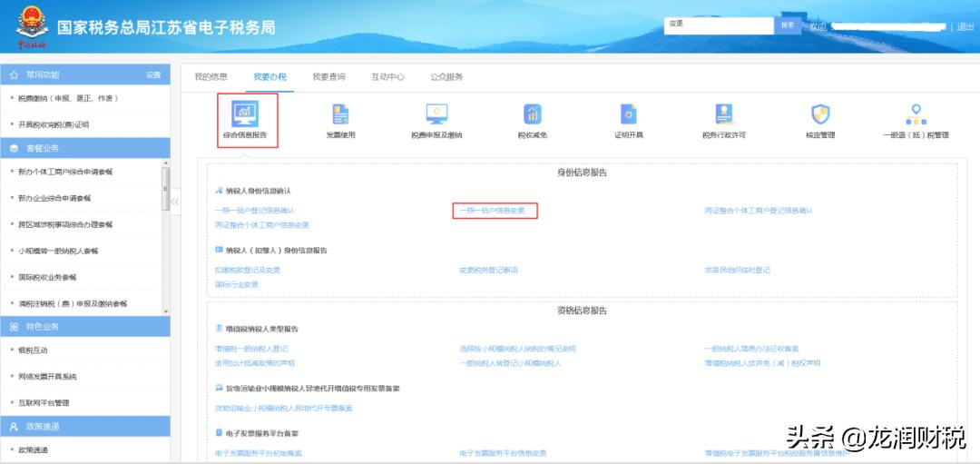This screenshot has width=980, height=464.
Task: Click the 常用功能 section header
Action: (x=85, y=74)
